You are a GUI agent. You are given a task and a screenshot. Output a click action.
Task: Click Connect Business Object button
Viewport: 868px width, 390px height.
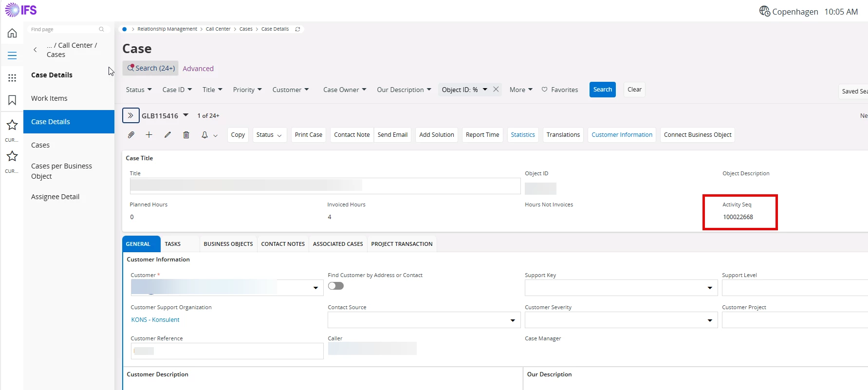click(x=698, y=135)
